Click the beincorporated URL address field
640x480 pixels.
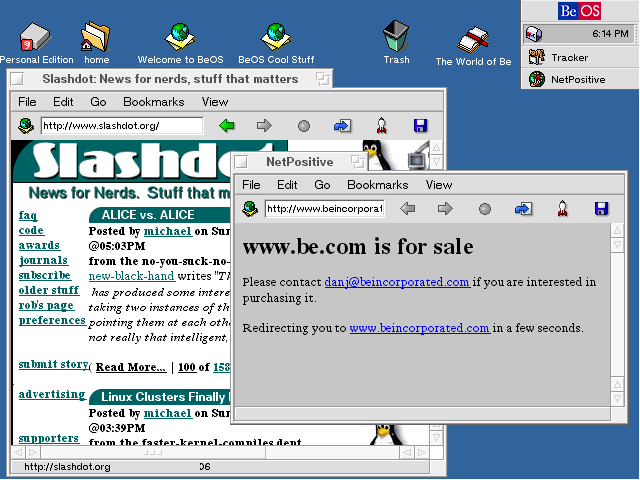pyautogui.click(x=324, y=209)
